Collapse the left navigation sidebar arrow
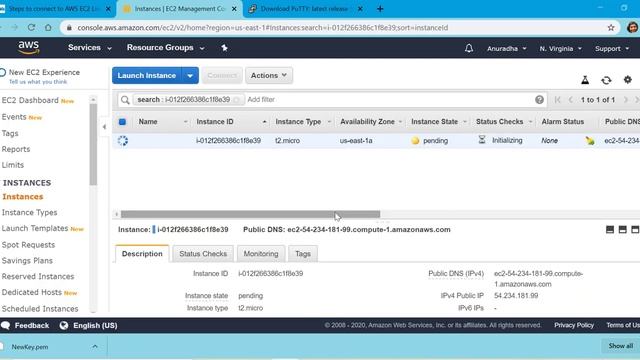Image resolution: width=640 pixels, height=360 pixels. pos(104,127)
